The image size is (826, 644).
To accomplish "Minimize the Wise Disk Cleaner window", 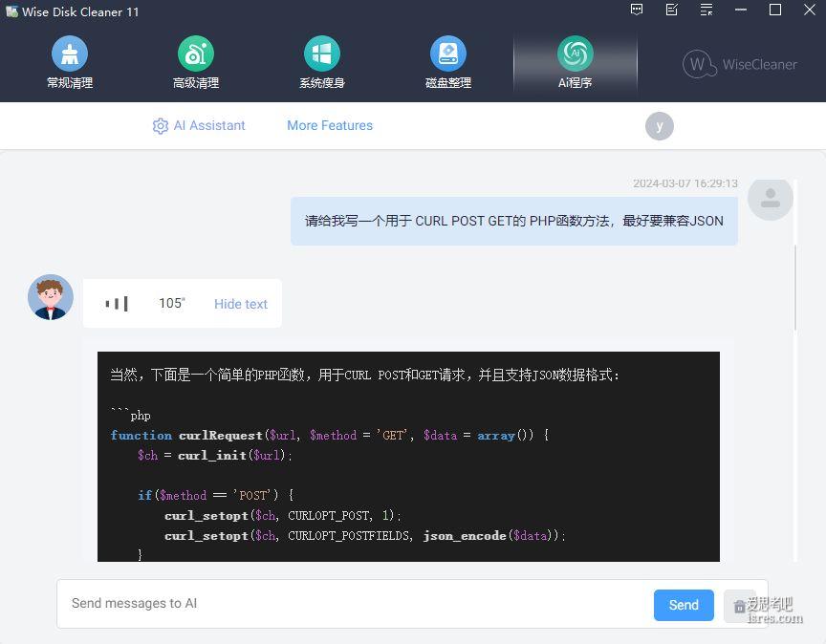I will pos(741,10).
